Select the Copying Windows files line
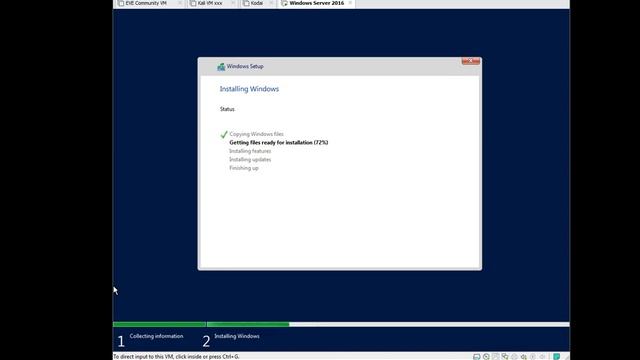640x360 pixels. point(256,134)
